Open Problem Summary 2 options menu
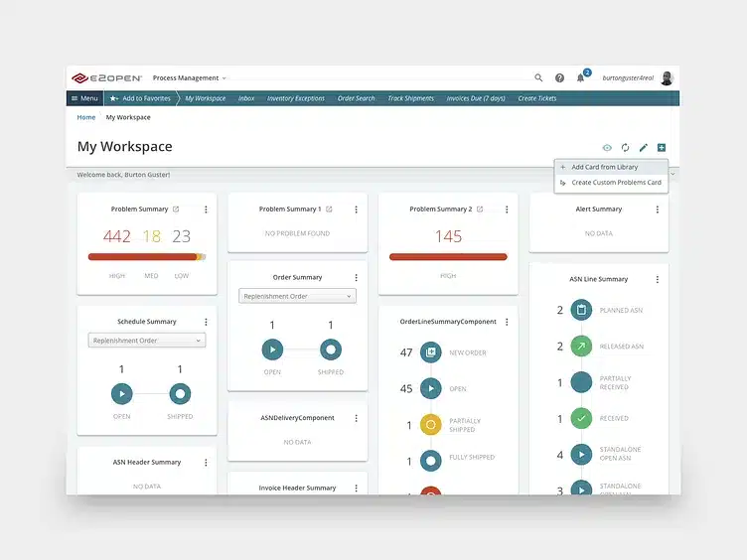 click(x=507, y=210)
